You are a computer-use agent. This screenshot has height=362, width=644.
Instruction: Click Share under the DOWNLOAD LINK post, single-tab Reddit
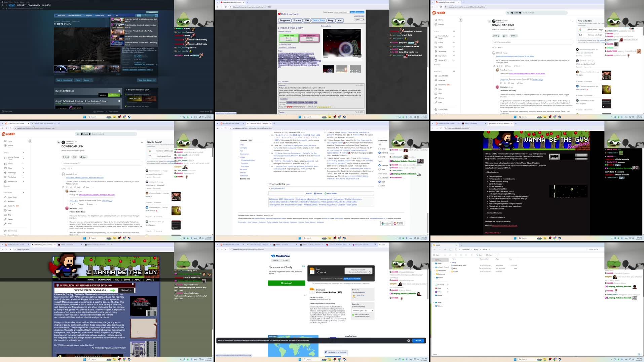[x=514, y=36]
